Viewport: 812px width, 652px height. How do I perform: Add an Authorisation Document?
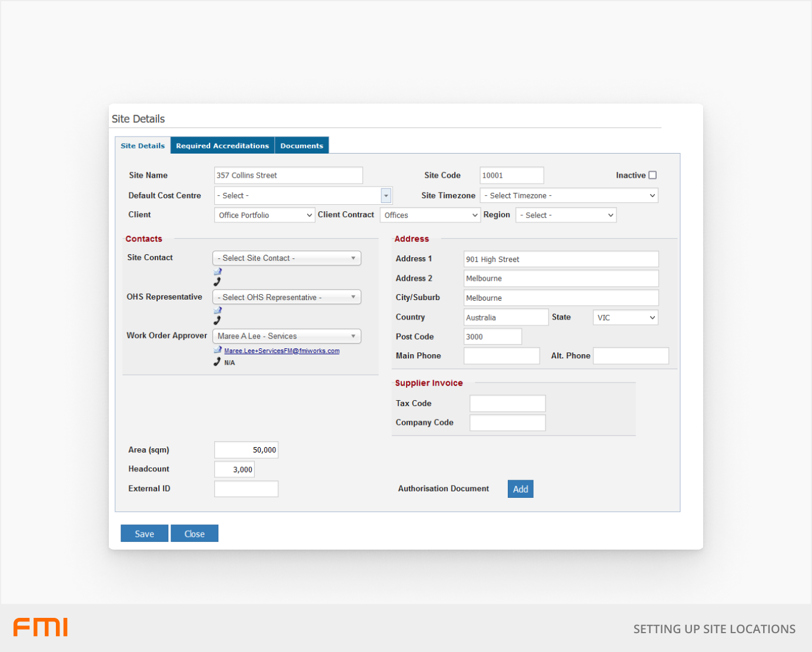tap(520, 489)
